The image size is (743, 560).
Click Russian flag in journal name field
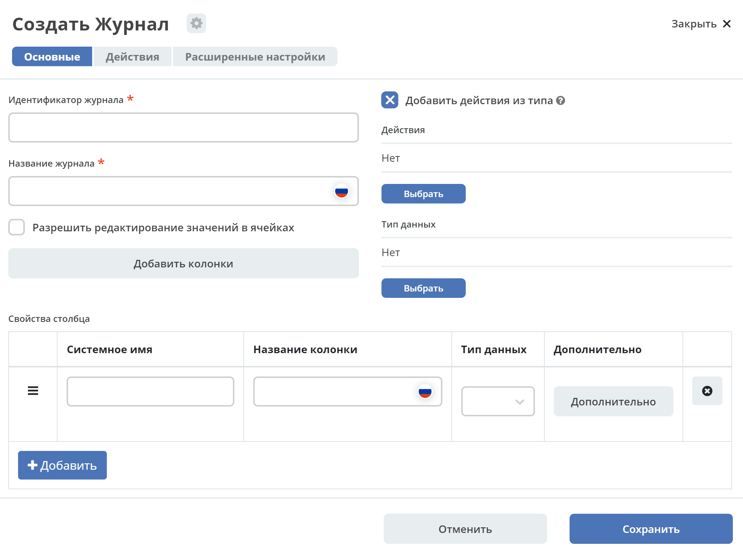click(342, 191)
